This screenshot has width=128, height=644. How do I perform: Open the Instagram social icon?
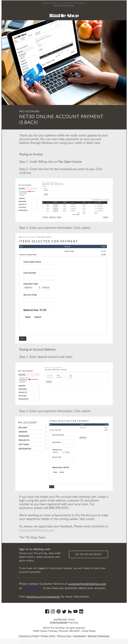pyautogui.click(x=53, y=612)
